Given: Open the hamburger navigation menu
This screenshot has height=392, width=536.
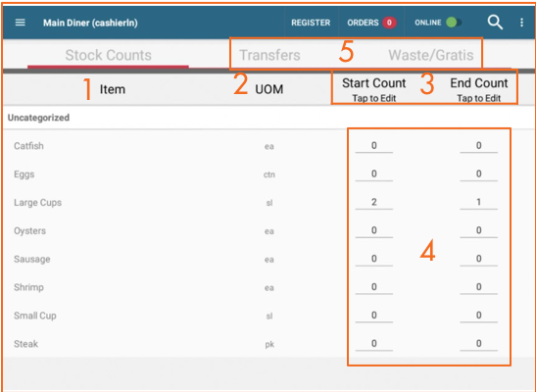Looking at the screenshot, I should tap(21, 23).
